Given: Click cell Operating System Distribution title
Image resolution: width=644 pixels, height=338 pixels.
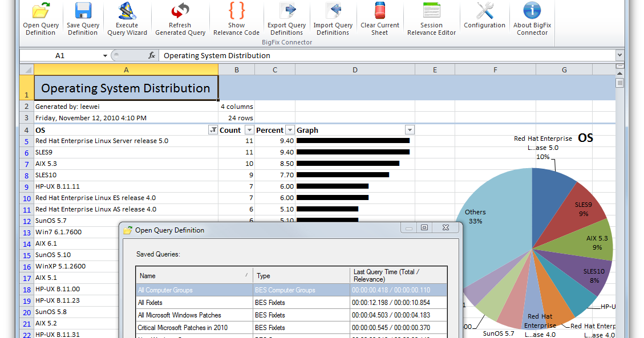Looking at the screenshot, I should (126, 88).
